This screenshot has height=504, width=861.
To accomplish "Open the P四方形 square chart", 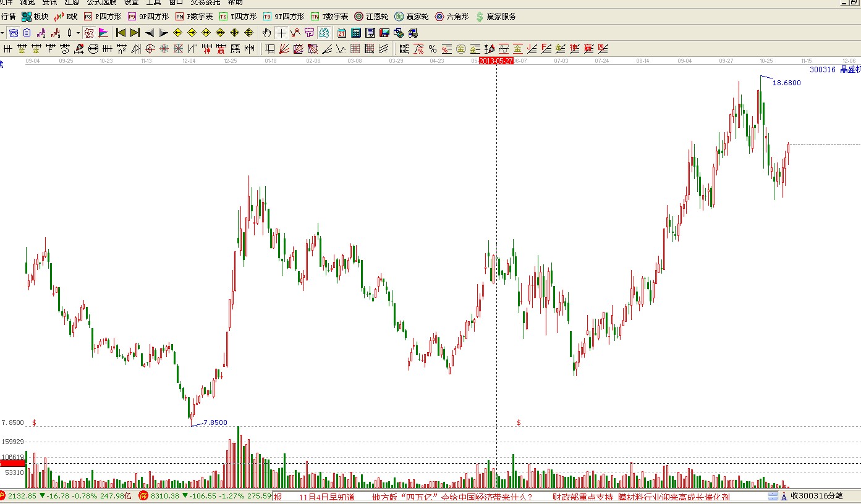I will click(103, 17).
